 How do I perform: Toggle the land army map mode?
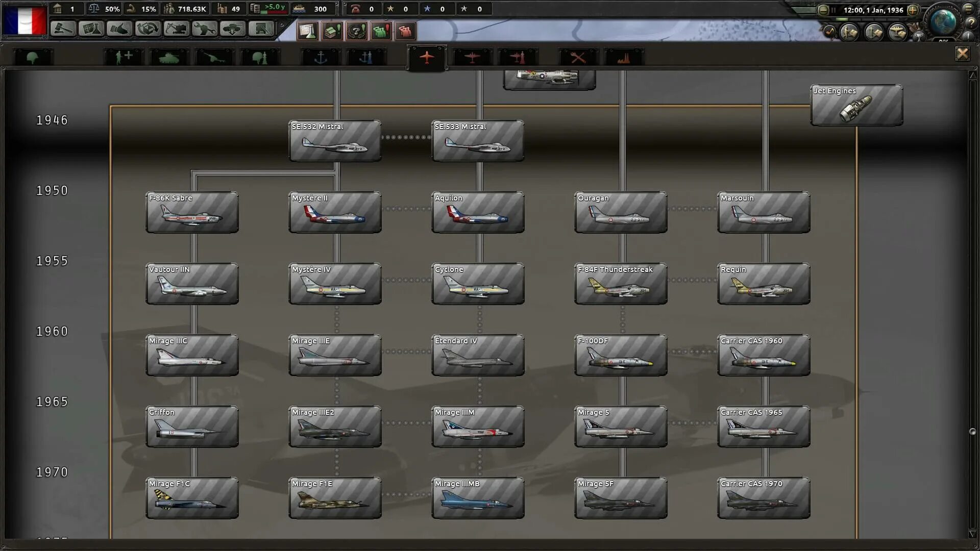[849, 33]
